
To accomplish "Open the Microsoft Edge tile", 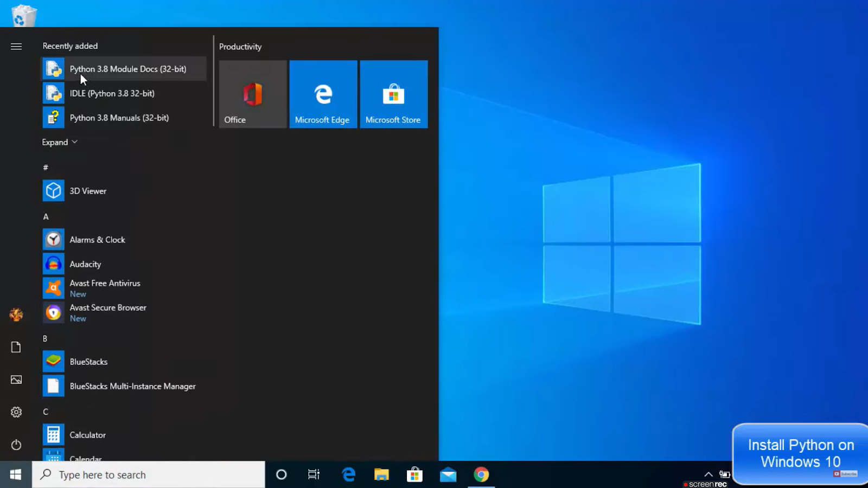I will [323, 94].
